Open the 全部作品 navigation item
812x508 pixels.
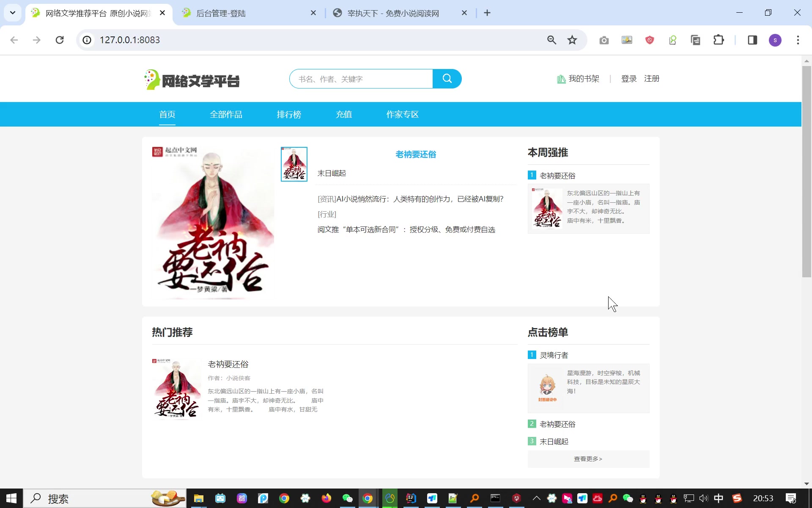(226, 114)
